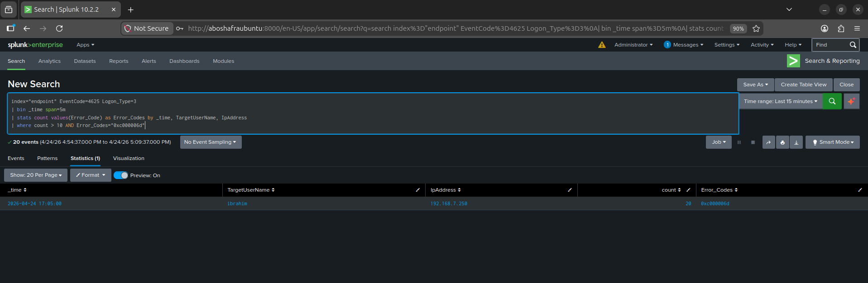Click the 0xc000006d error code cell
The image size is (868, 283).
(715, 204)
